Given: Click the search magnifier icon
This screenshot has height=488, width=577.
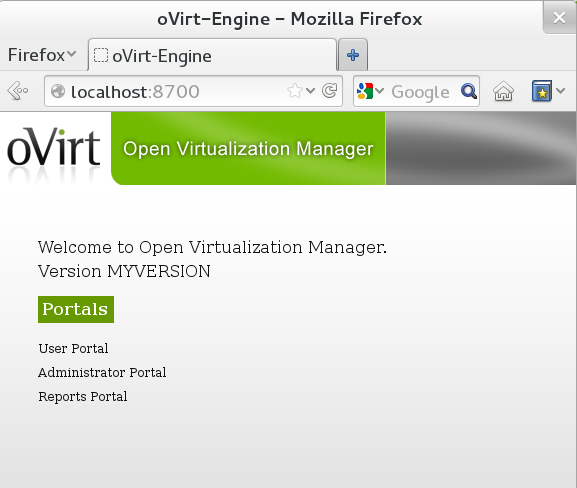Looking at the screenshot, I should (x=469, y=91).
